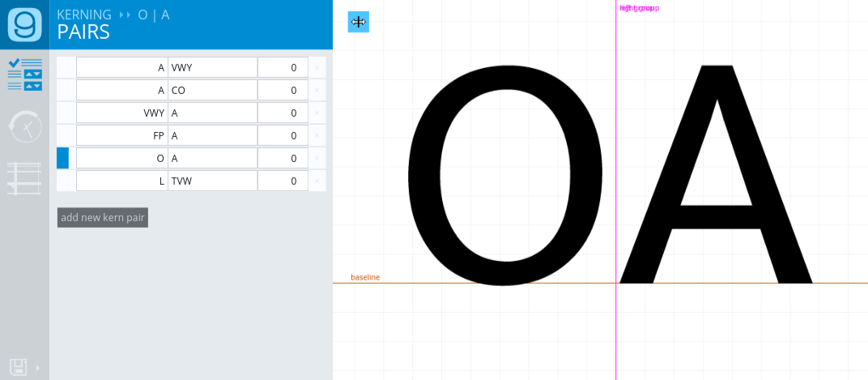Select the kern tool in the canvas

(x=358, y=22)
